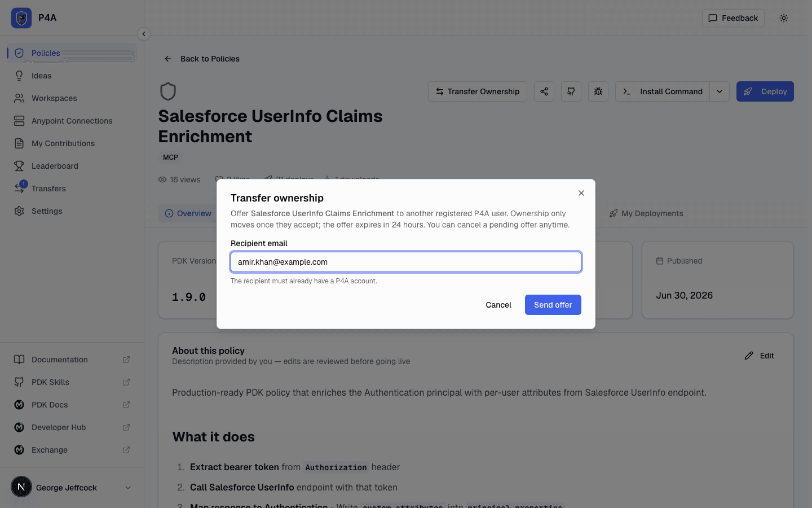Click the bug report icon button

click(x=598, y=91)
